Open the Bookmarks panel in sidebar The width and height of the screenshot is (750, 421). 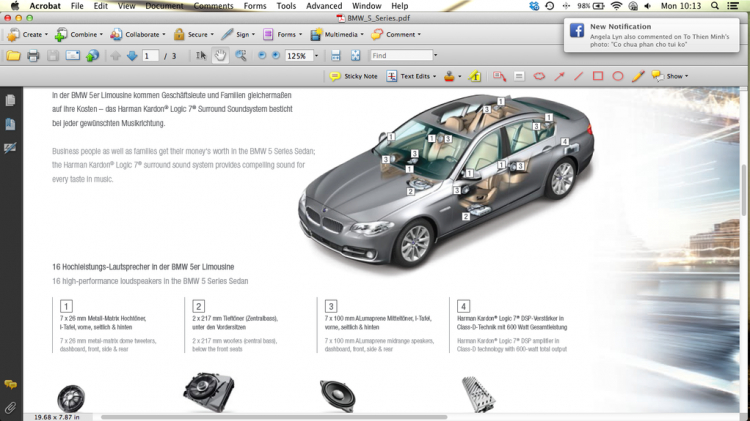10,124
